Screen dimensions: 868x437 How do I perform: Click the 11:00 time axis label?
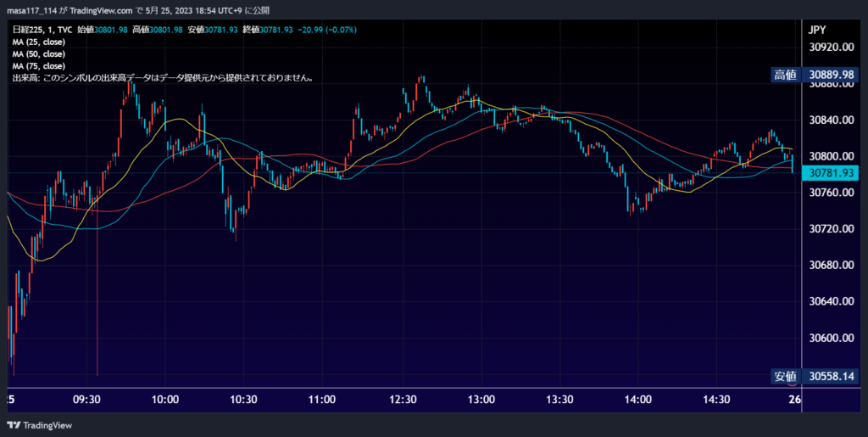(x=323, y=399)
